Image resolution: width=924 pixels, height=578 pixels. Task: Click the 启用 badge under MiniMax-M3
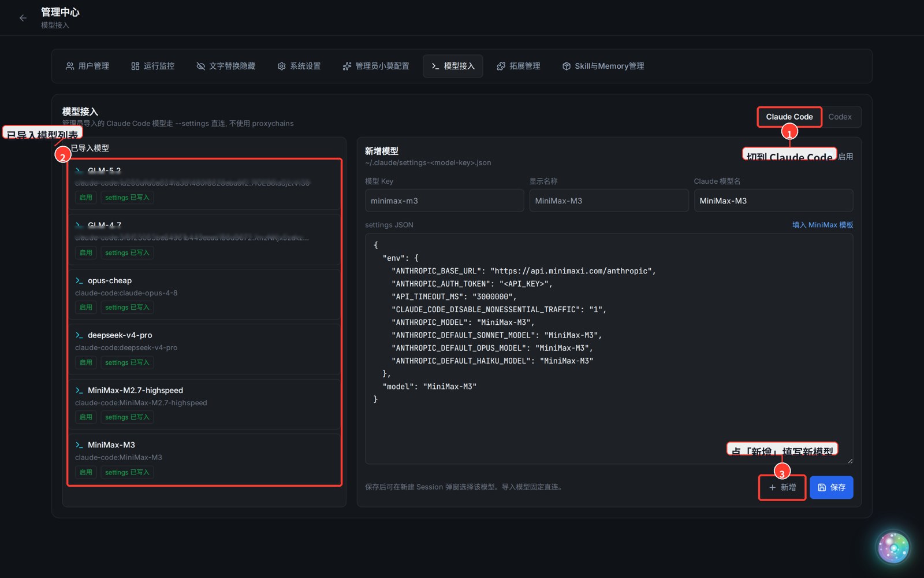click(x=85, y=472)
